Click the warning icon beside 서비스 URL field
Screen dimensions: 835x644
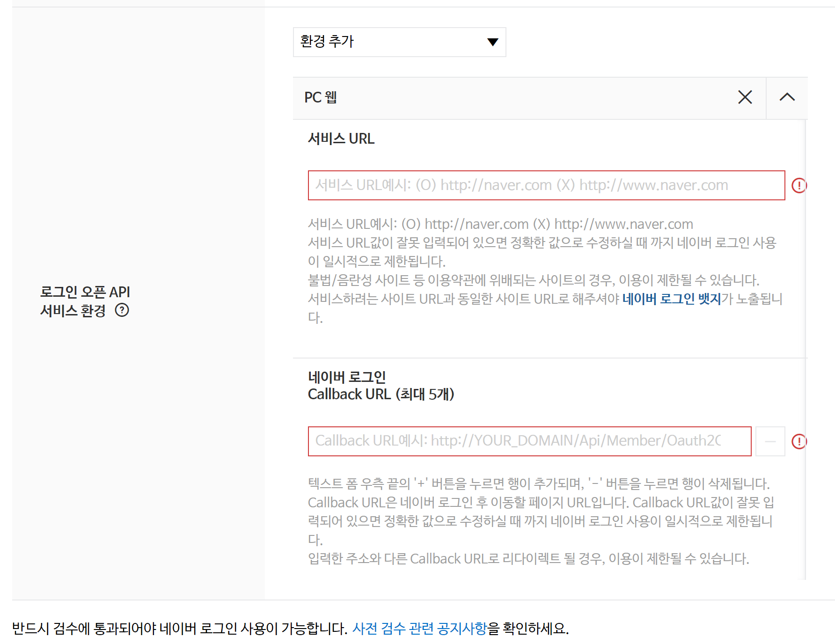click(x=799, y=185)
